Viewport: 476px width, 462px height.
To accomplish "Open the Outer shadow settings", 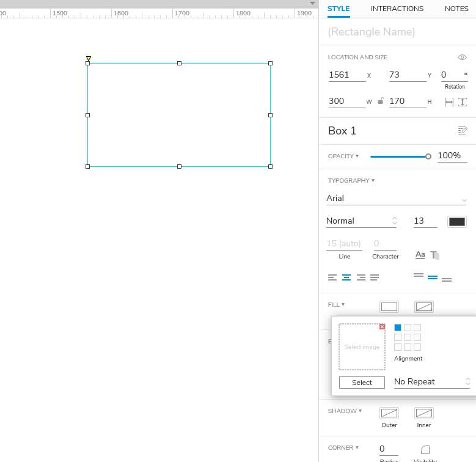I will coord(389,413).
